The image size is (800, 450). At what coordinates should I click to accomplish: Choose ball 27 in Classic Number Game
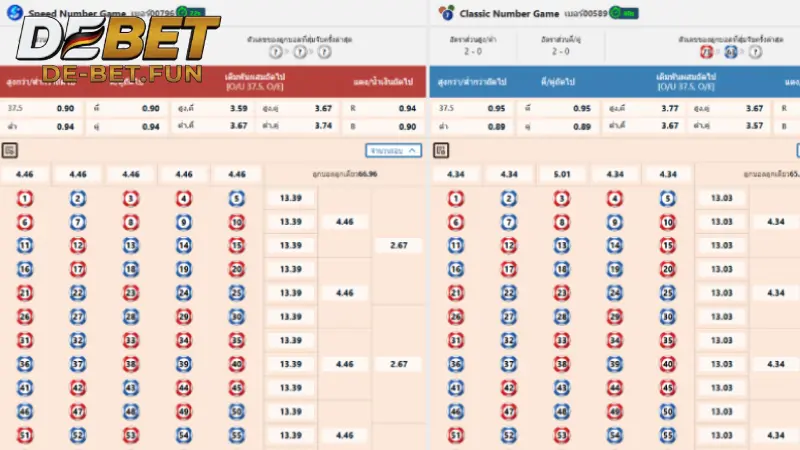509,316
